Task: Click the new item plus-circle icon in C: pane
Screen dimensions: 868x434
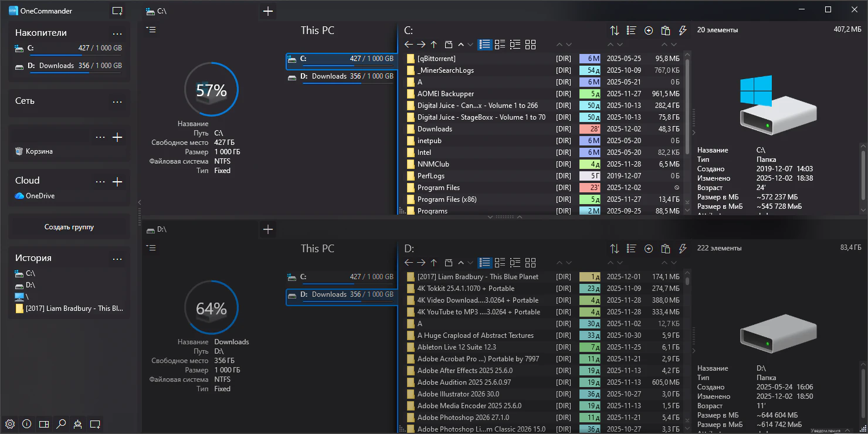Action: (649, 30)
